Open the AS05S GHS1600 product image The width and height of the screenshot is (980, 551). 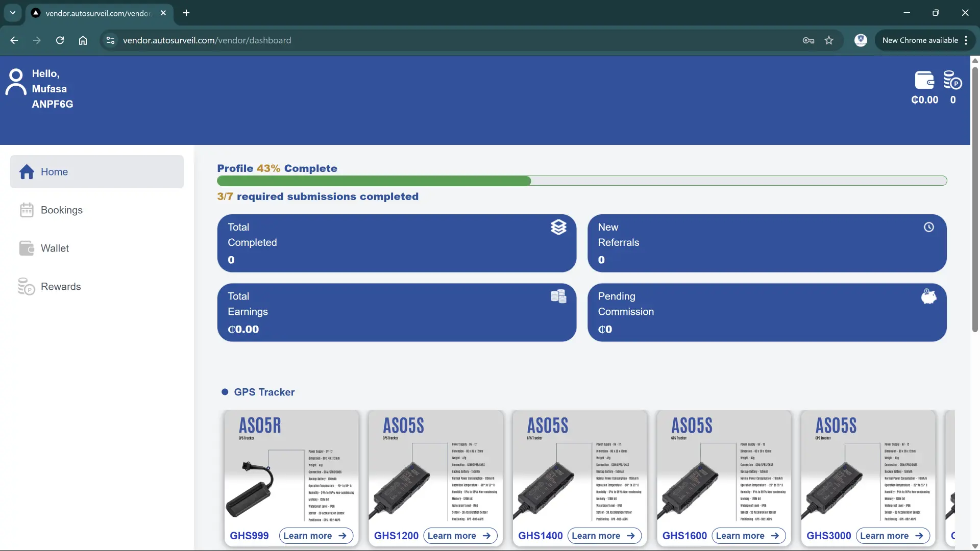(724, 467)
